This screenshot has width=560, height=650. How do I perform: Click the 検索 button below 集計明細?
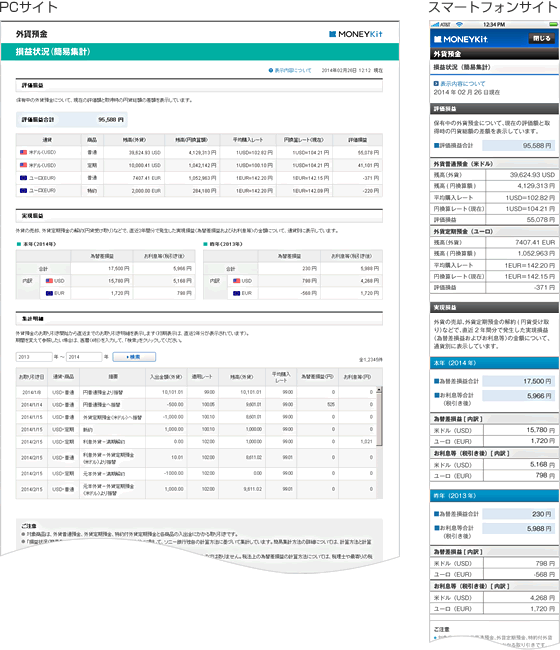click(134, 357)
